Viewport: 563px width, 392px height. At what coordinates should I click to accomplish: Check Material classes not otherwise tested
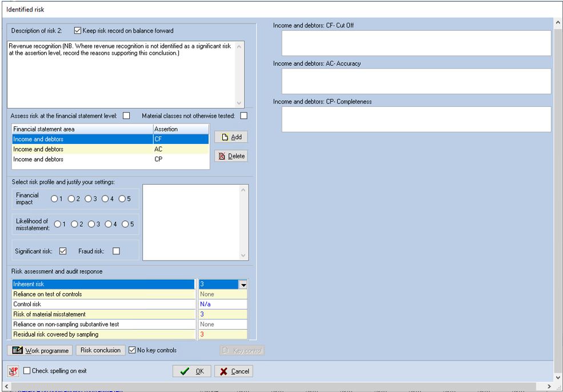click(x=244, y=115)
